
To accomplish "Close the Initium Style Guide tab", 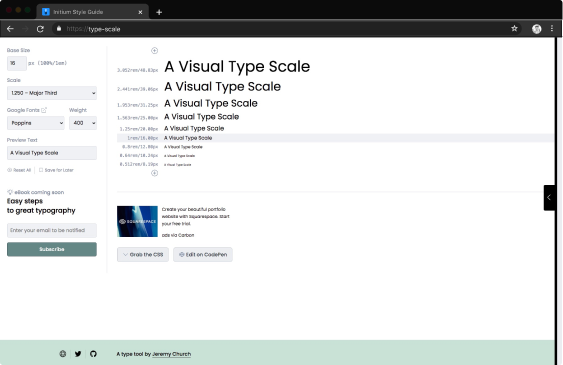I will coord(140,12).
